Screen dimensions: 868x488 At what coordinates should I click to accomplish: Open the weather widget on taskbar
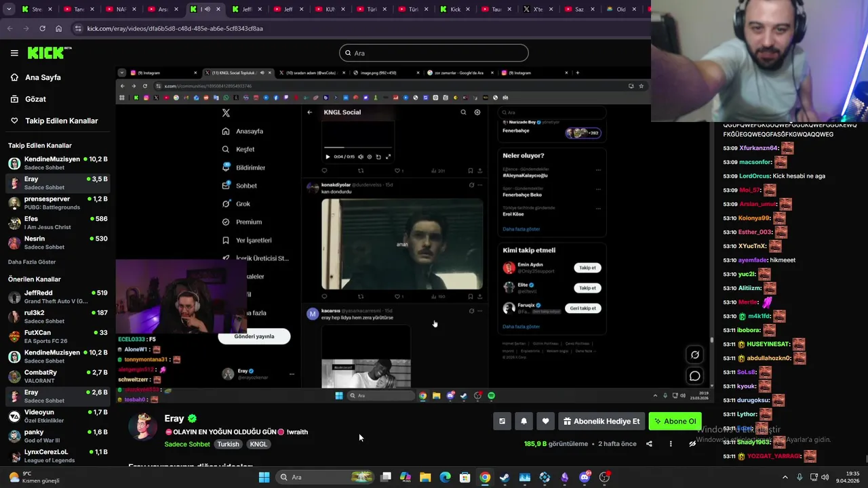click(34, 477)
